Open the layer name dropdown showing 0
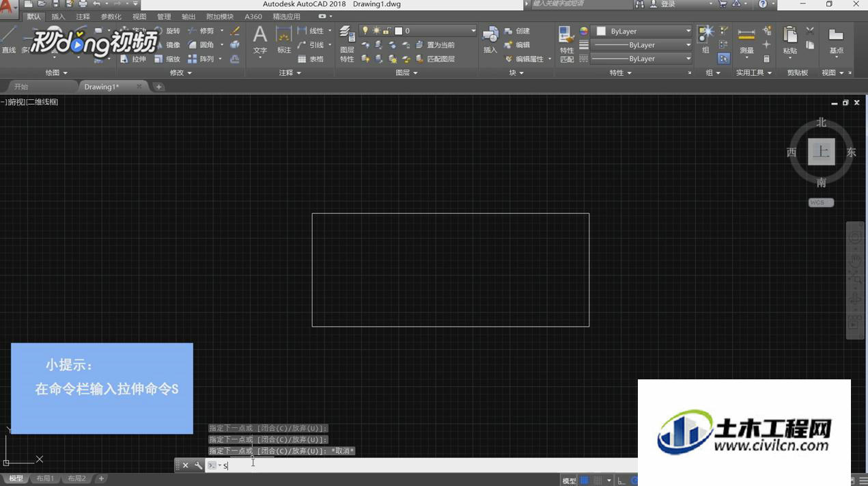The image size is (868, 486). coord(418,31)
